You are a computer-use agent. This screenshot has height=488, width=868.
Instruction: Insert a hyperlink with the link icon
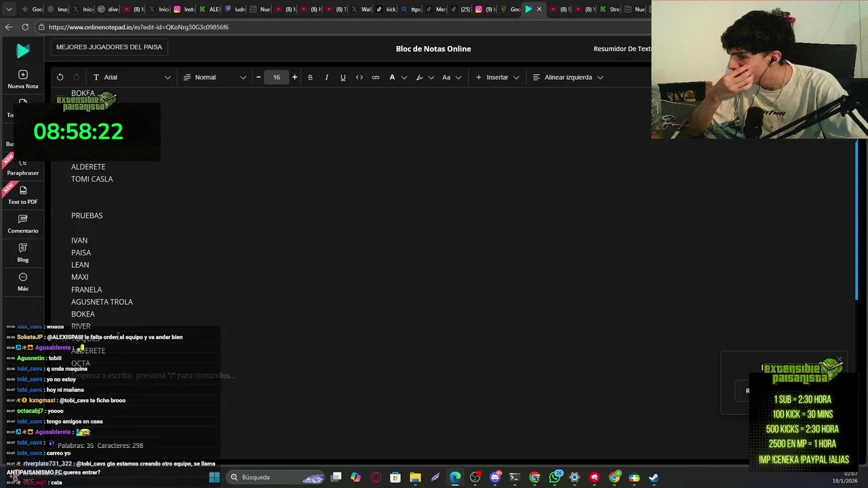[376, 77]
